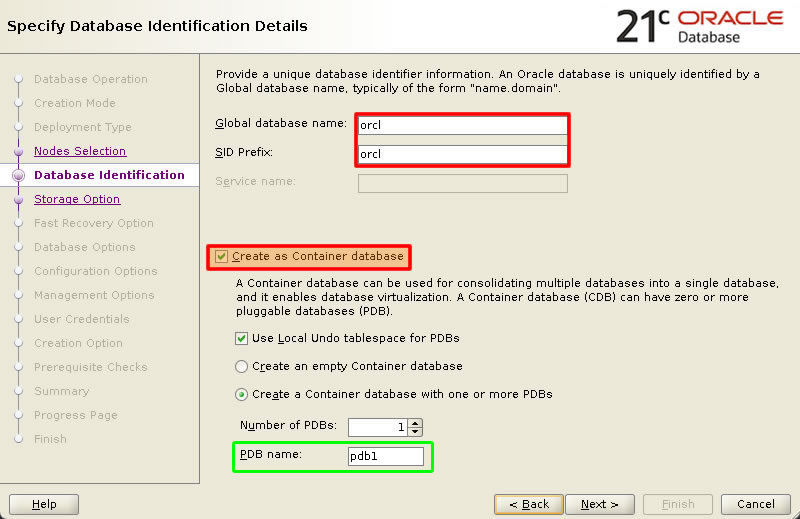Click the SID Prefix input field

click(x=463, y=154)
